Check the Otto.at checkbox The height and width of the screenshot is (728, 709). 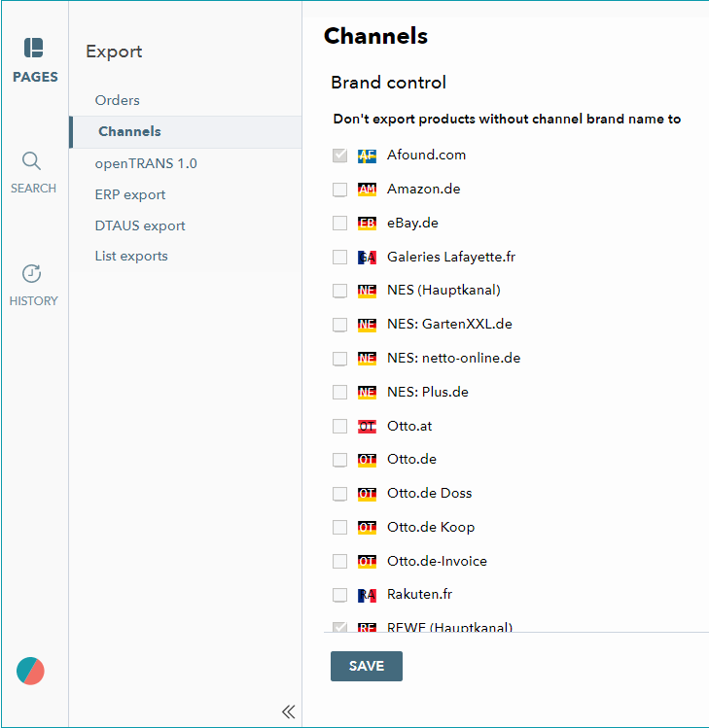[x=339, y=426]
